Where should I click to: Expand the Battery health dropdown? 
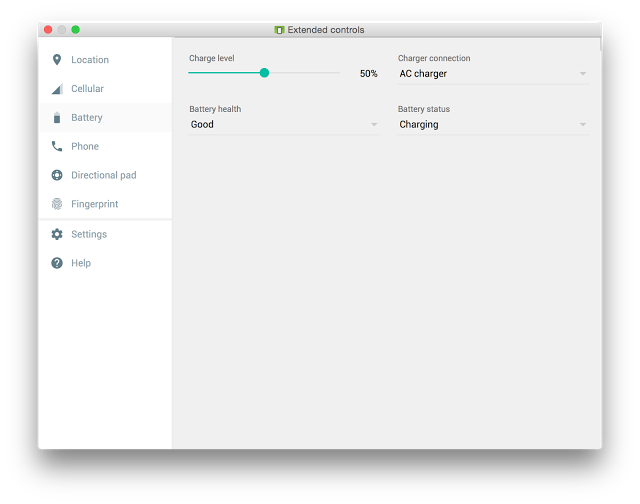284,125
